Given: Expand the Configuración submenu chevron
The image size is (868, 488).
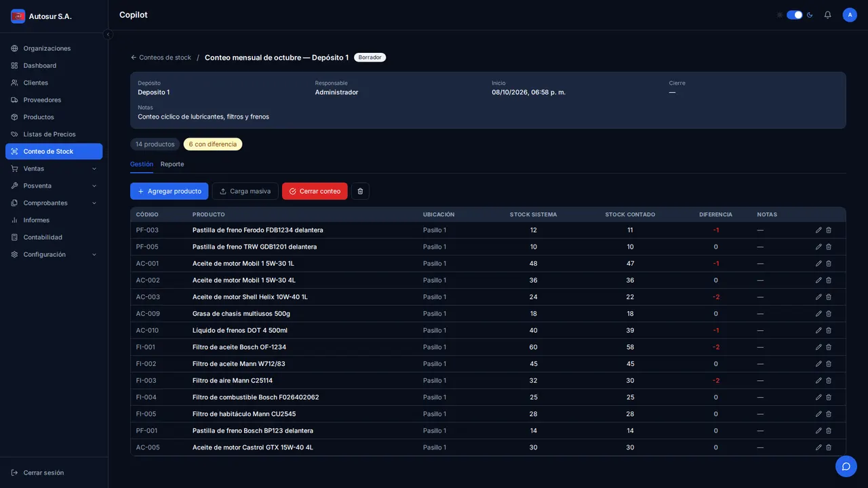Looking at the screenshot, I should coord(94,255).
